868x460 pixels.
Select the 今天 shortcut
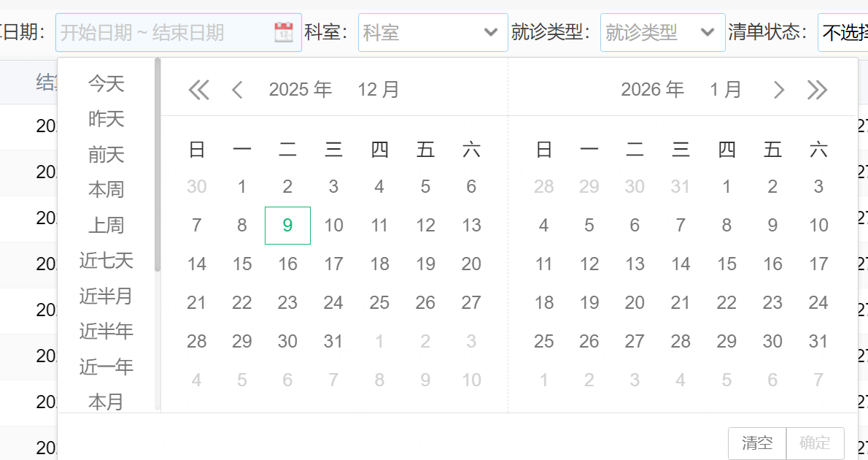tap(106, 83)
